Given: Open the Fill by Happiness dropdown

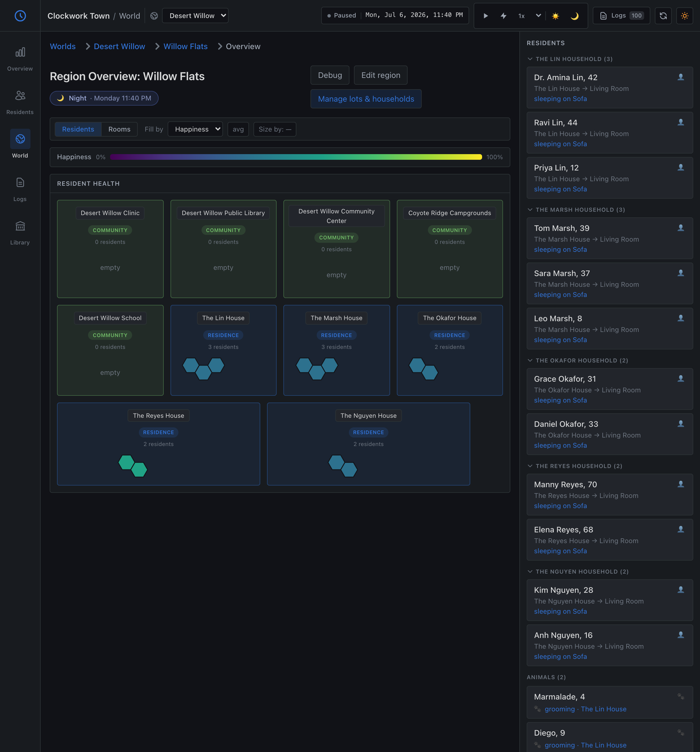Looking at the screenshot, I should [195, 129].
